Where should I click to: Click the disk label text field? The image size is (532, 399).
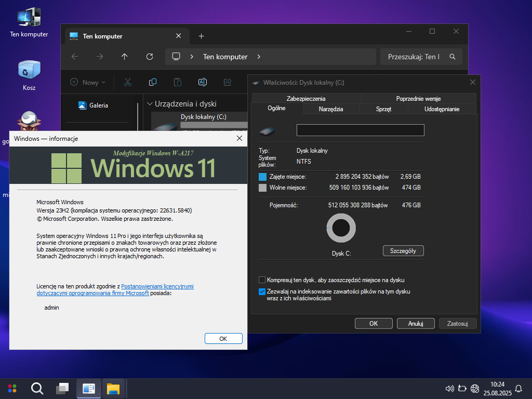pyautogui.click(x=360, y=130)
